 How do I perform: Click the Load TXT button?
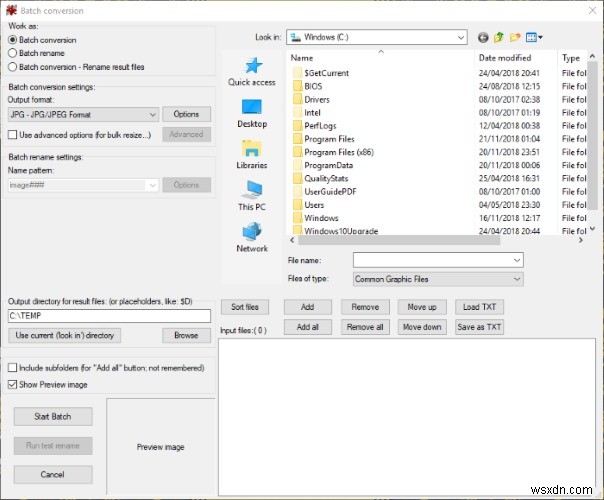480,307
